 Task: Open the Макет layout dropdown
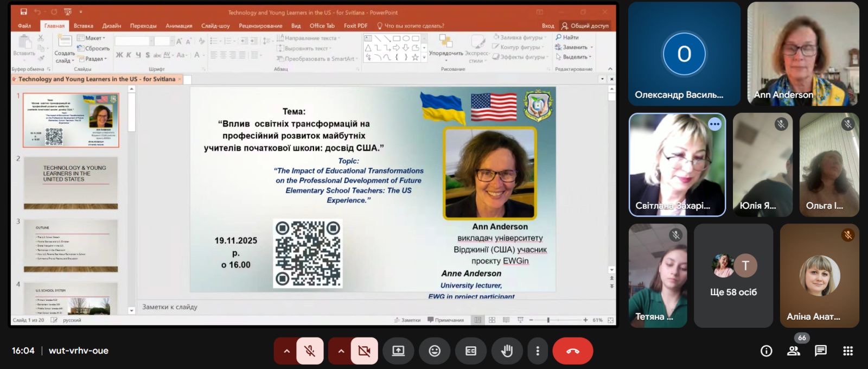tap(91, 38)
